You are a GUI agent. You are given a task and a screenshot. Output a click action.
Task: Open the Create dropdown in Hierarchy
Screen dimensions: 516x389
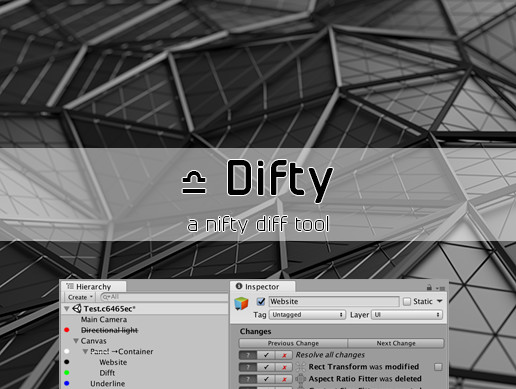click(x=80, y=297)
